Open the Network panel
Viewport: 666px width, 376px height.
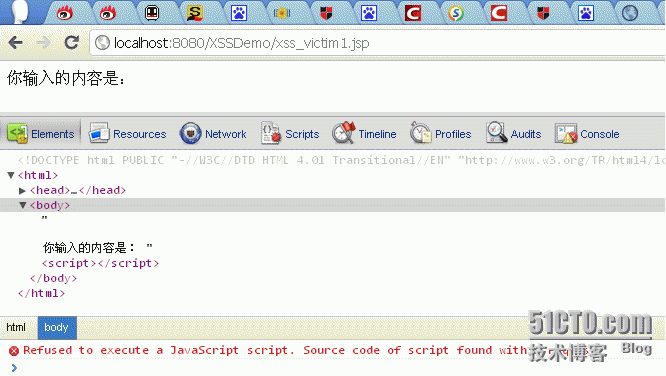tap(213, 134)
